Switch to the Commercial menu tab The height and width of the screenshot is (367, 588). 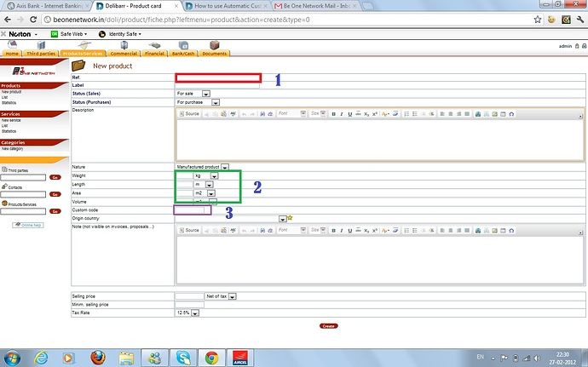(x=122, y=54)
